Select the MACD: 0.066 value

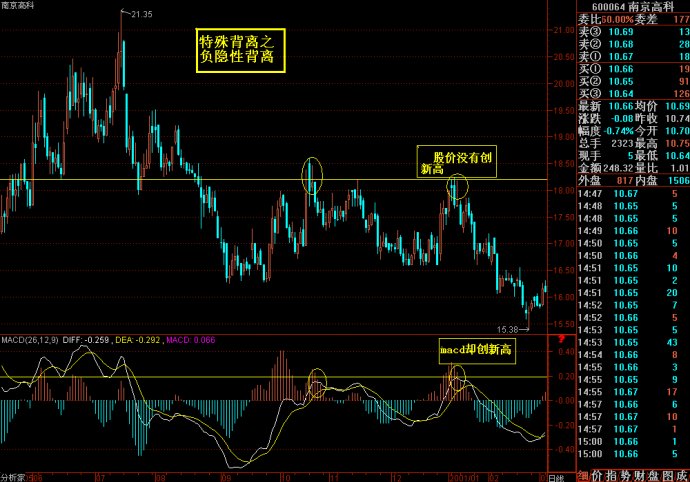click(191, 340)
